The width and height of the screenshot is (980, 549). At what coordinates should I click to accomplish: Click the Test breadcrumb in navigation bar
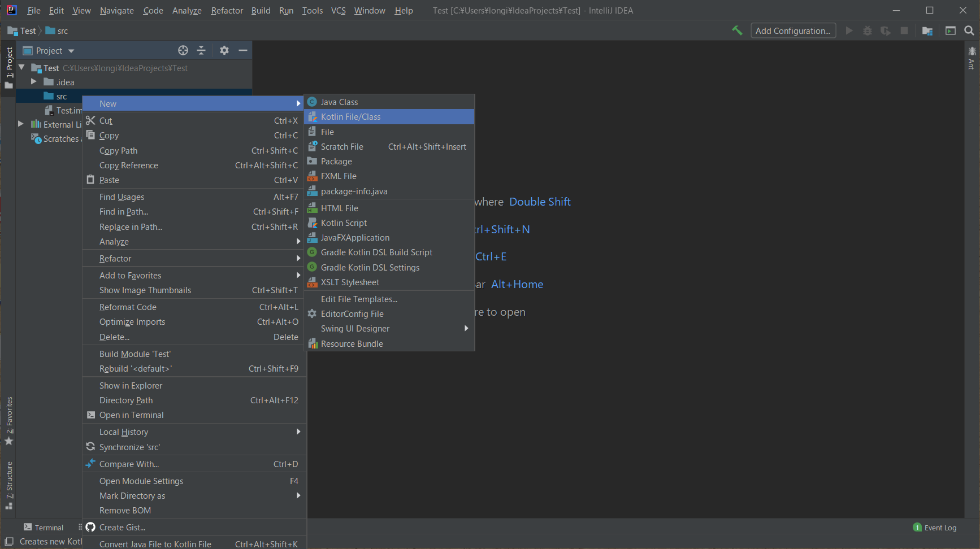click(23, 31)
